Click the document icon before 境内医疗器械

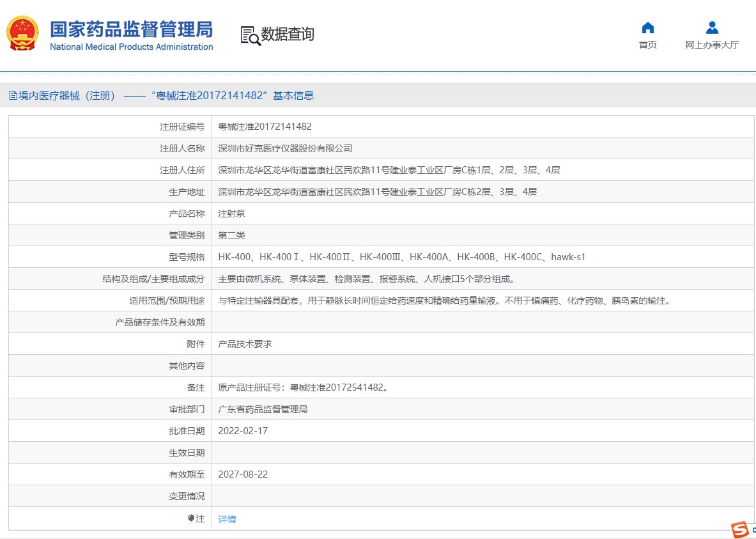[x=13, y=96]
